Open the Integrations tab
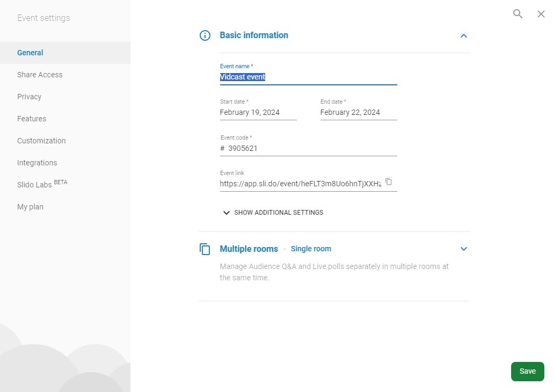 [x=65, y=163]
